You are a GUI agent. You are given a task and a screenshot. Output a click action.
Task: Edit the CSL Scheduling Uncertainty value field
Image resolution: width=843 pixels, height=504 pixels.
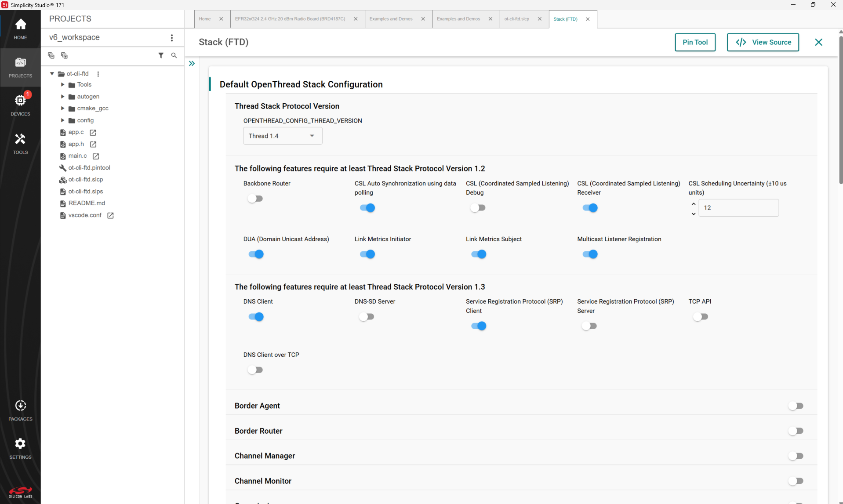pyautogui.click(x=739, y=207)
